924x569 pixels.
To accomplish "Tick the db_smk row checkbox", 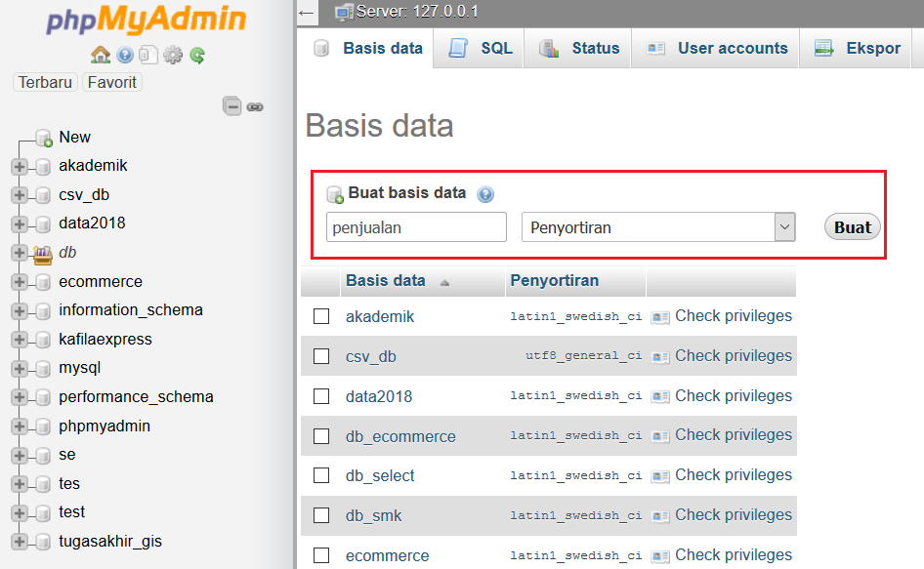I will [x=321, y=515].
